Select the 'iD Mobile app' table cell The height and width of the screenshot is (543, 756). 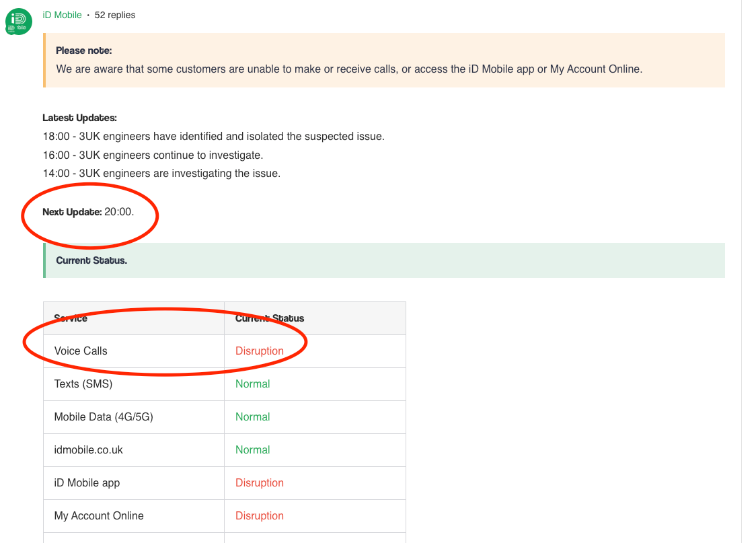pyautogui.click(x=134, y=482)
